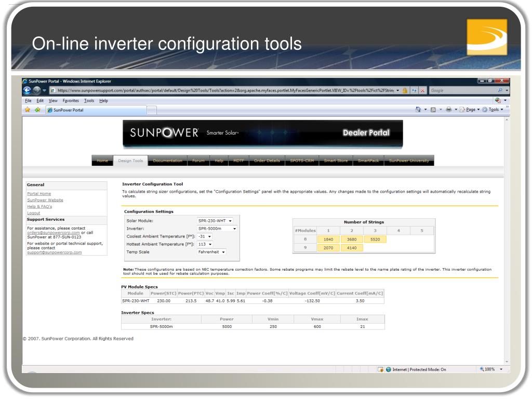Open the SunPower University portal tab
Image resolution: width=532 pixels, height=399 pixels.
(x=409, y=161)
